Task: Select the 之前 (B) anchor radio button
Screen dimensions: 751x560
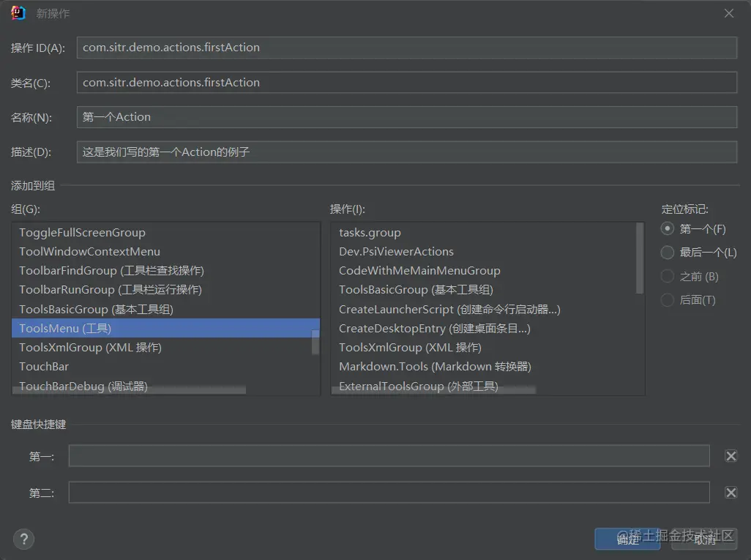Action: coord(667,276)
